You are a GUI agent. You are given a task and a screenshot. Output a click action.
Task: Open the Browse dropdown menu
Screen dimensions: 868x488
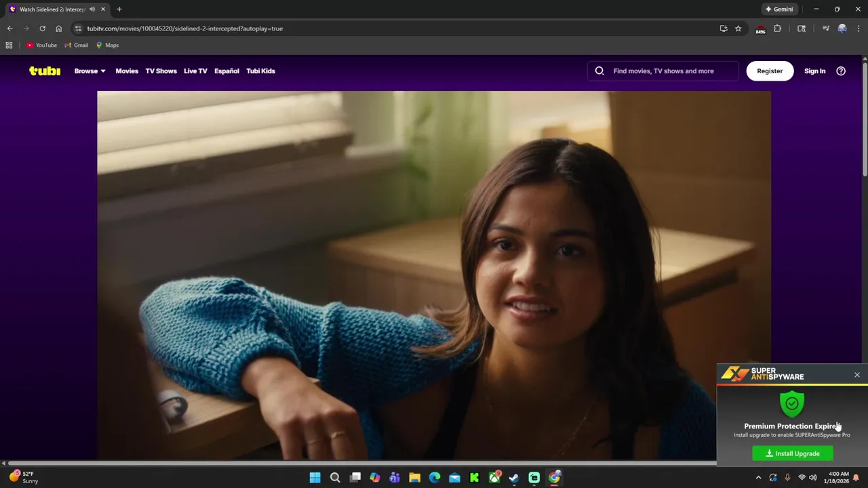click(90, 71)
